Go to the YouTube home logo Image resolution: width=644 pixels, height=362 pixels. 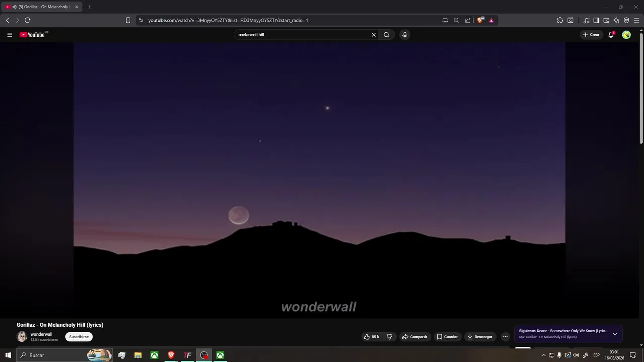pyautogui.click(x=32, y=35)
